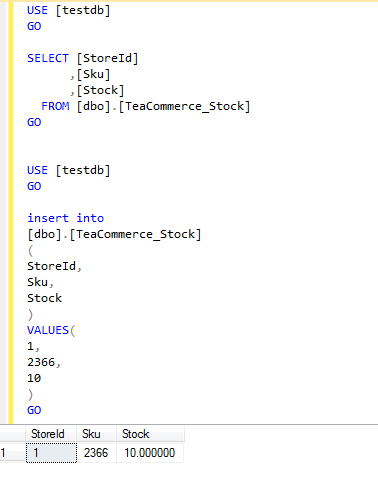Place cursor on [dbo].[TeaCommerce_Stock] after FROM
The image size is (378, 479).
pyautogui.click(x=163, y=107)
